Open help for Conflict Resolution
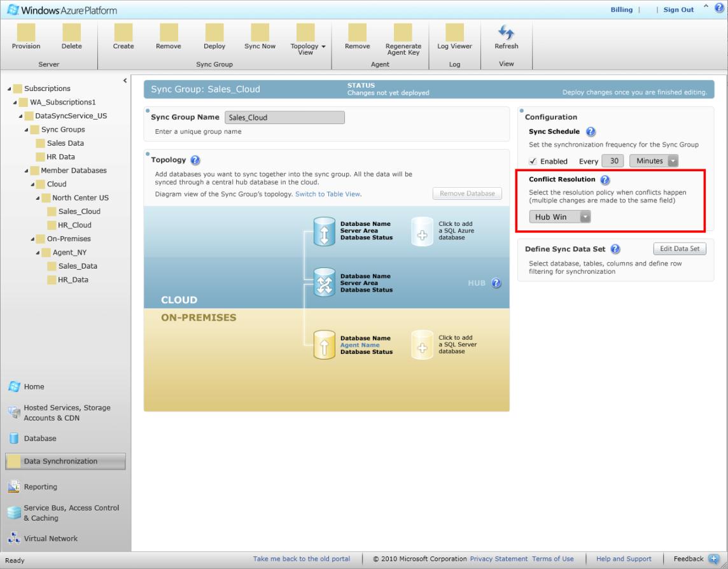The width and height of the screenshot is (728, 569). pos(605,179)
